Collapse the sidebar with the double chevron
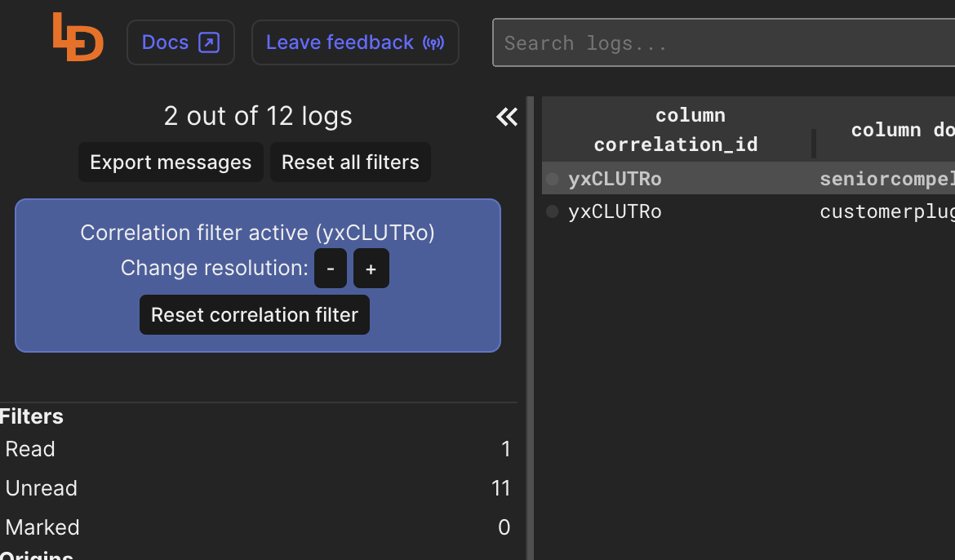955x560 pixels. click(x=506, y=118)
